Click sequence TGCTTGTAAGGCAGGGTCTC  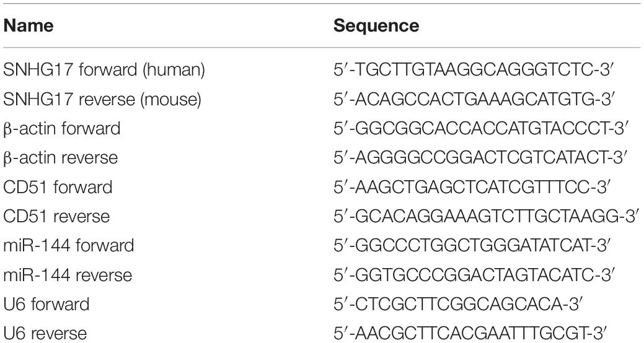(474, 70)
